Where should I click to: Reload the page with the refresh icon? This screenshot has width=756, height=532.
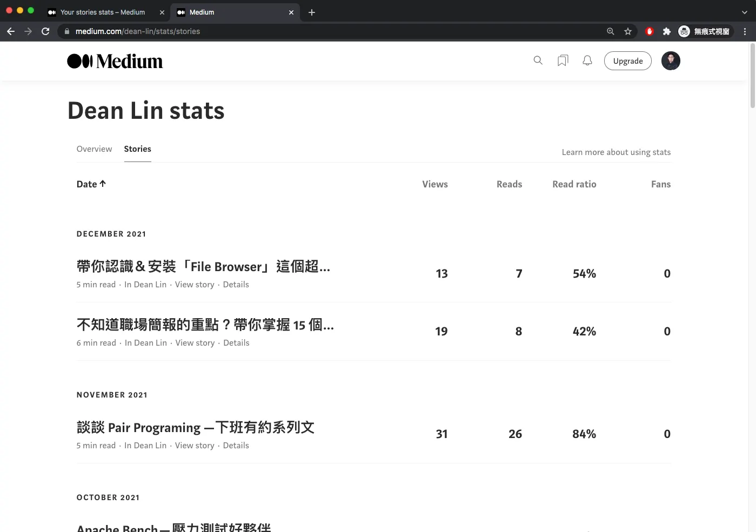pyautogui.click(x=45, y=31)
